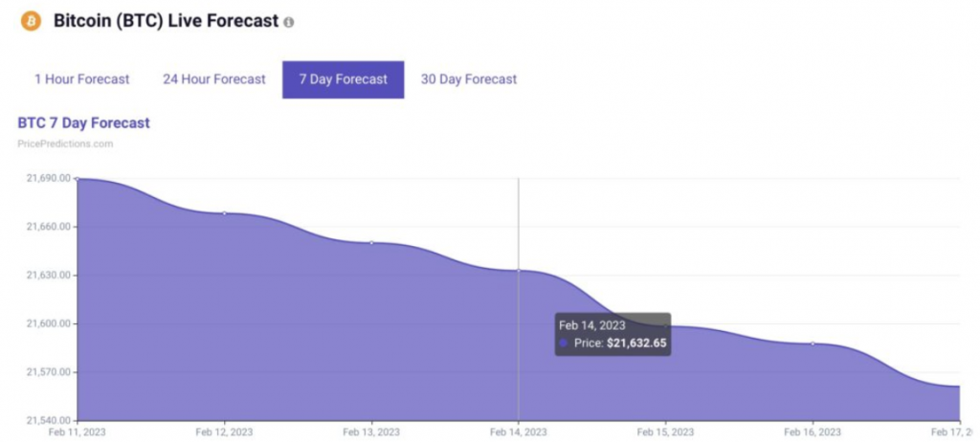Click the Feb 11 data point marker
The width and height of the screenshot is (980, 443).
[78, 179]
